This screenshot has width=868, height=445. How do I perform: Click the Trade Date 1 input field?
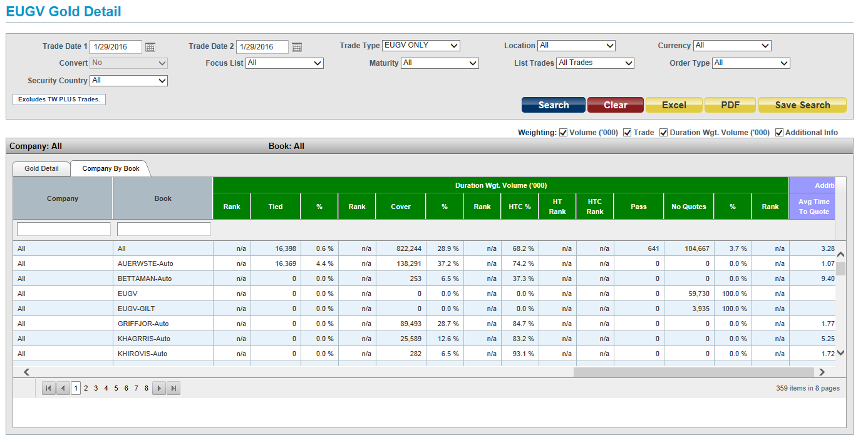click(x=116, y=47)
